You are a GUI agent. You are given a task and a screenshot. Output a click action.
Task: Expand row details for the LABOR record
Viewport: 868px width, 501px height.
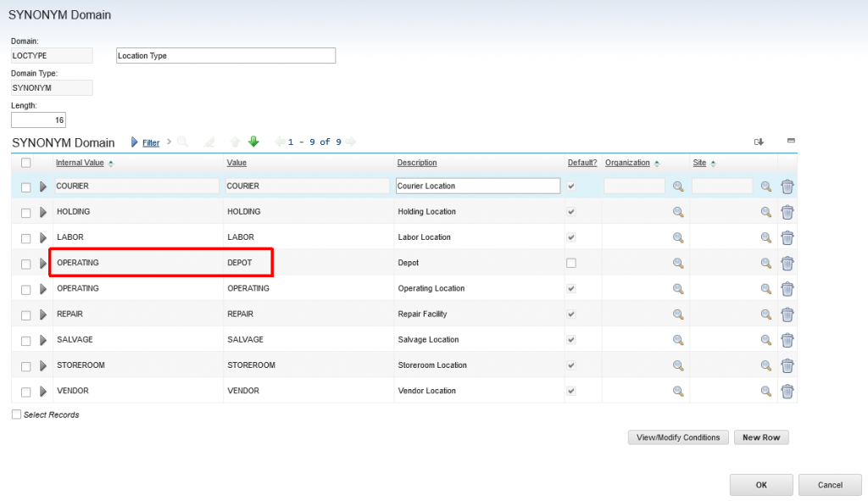(43, 237)
